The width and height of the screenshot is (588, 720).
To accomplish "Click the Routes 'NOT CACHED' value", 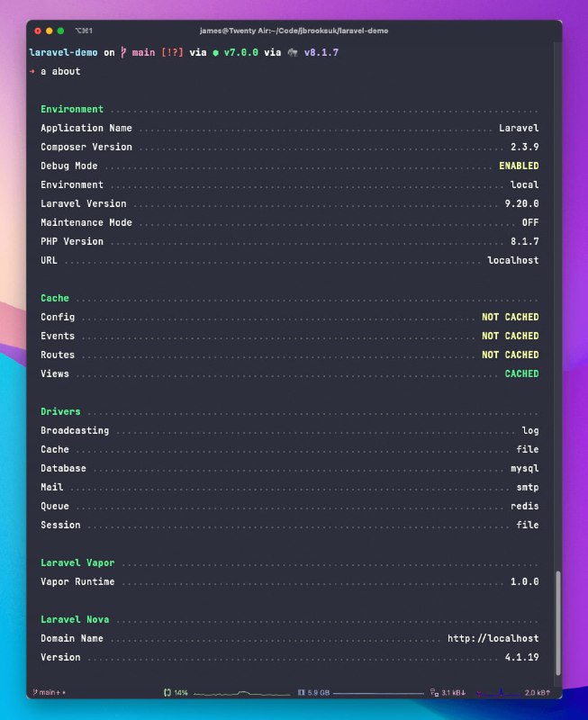I will (511, 355).
